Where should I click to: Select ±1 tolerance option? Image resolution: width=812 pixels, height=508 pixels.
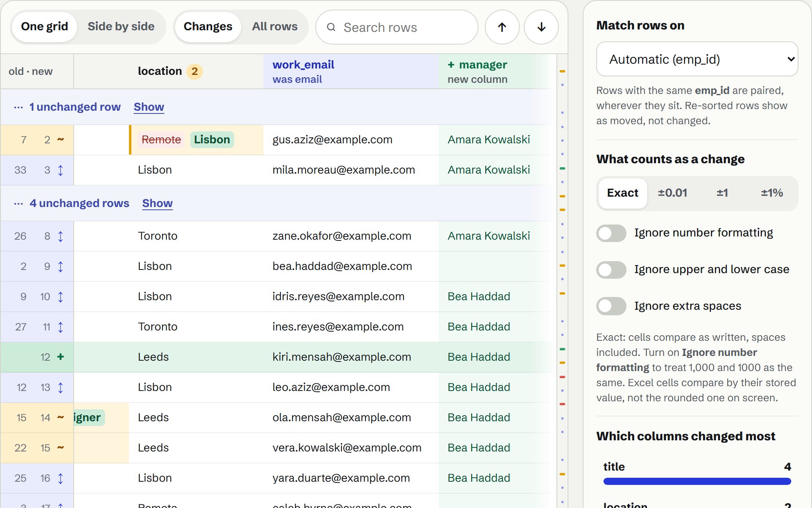click(722, 193)
